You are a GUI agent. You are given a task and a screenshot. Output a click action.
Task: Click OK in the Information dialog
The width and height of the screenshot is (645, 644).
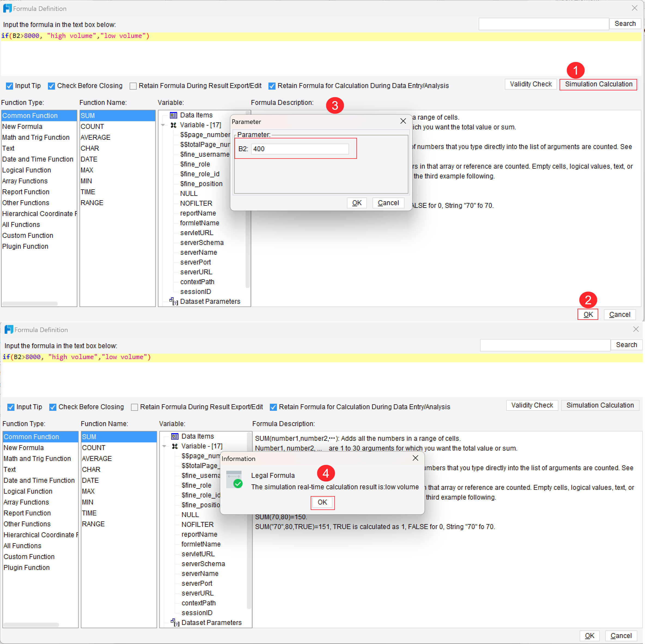(x=322, y=502)
